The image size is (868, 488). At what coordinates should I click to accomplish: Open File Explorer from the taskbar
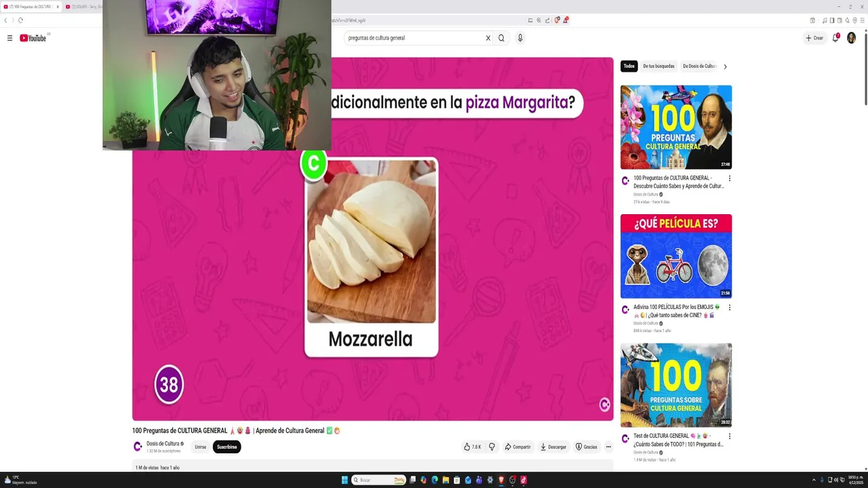[x=446, y=480]
